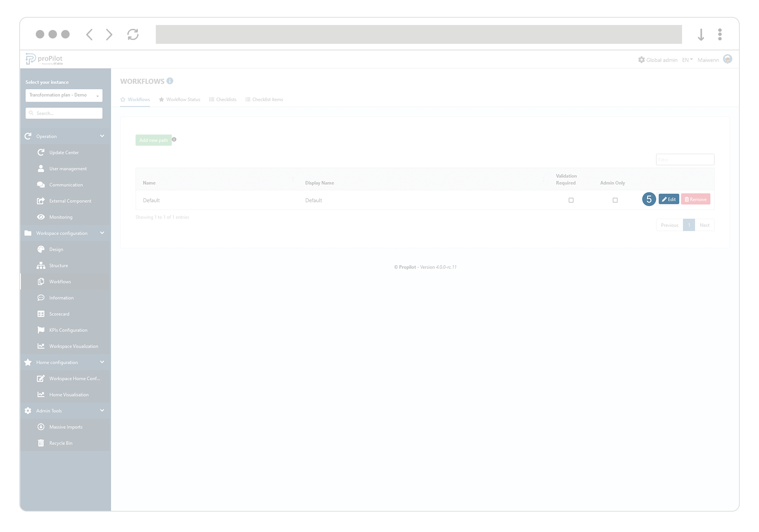This screenshot has width=759, height=532.
Task: Click the Monitoring eye icon
Action: click(x=41, y=217)
